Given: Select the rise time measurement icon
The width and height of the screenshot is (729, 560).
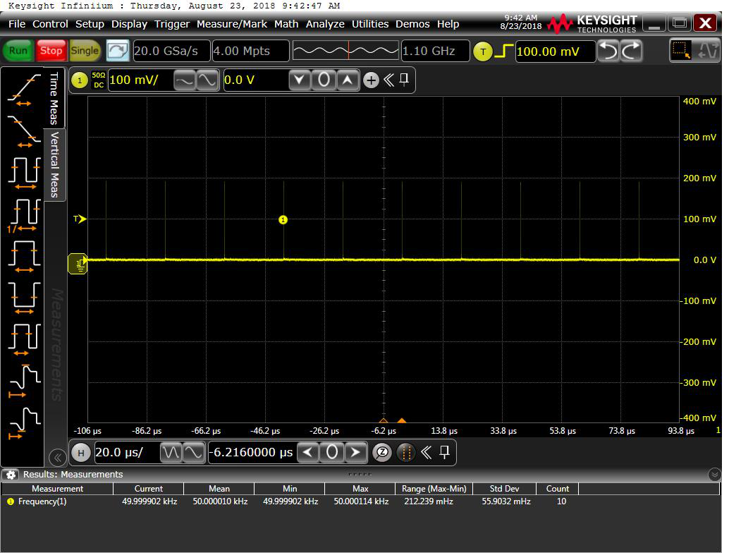Looking at the screenshot, I should coord(24,89).
